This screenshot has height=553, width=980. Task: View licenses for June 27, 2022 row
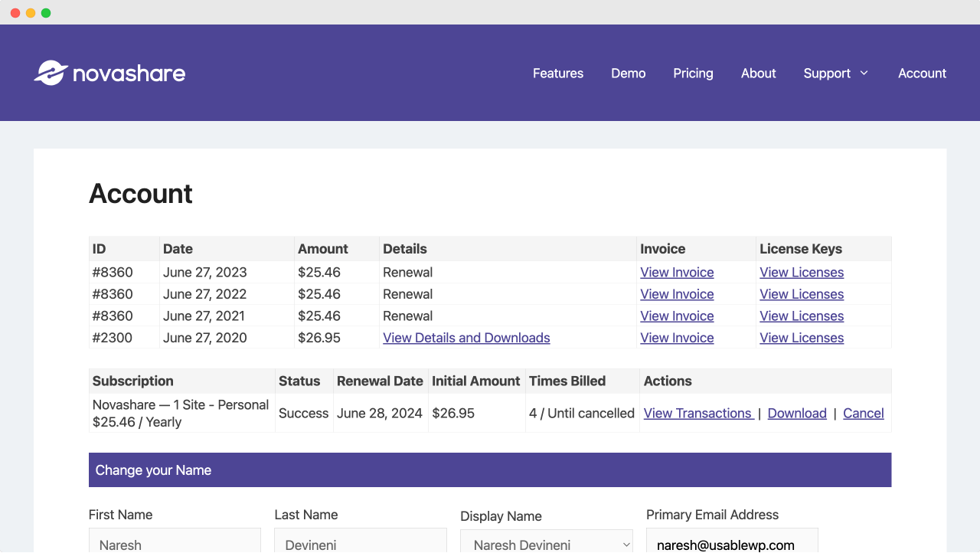coord(802,294)
